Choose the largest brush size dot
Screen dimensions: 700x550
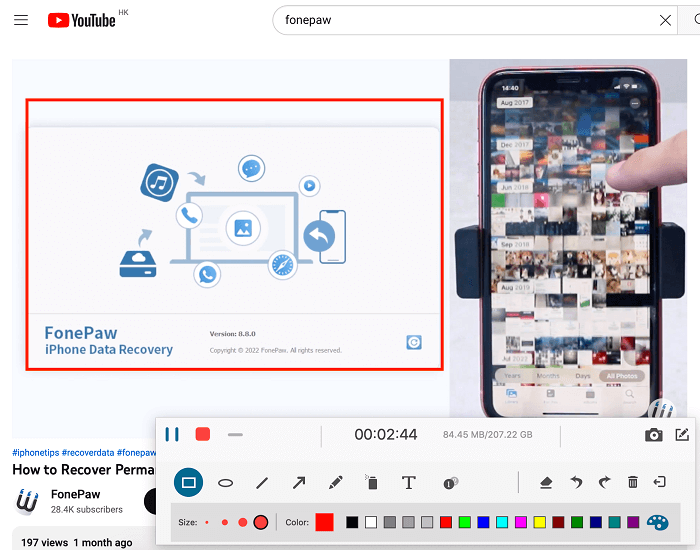click(261, 522)
